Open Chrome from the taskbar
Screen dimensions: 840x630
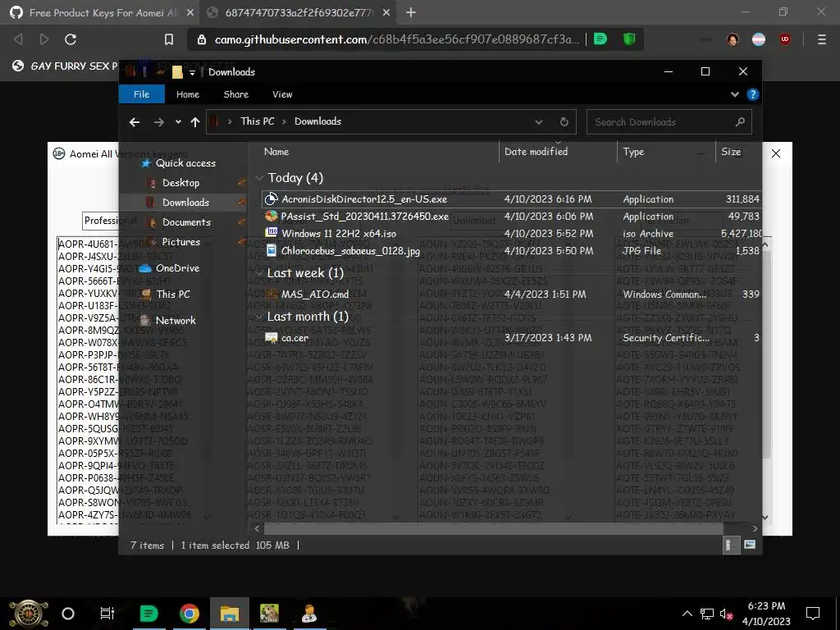[x=189, y=614]
